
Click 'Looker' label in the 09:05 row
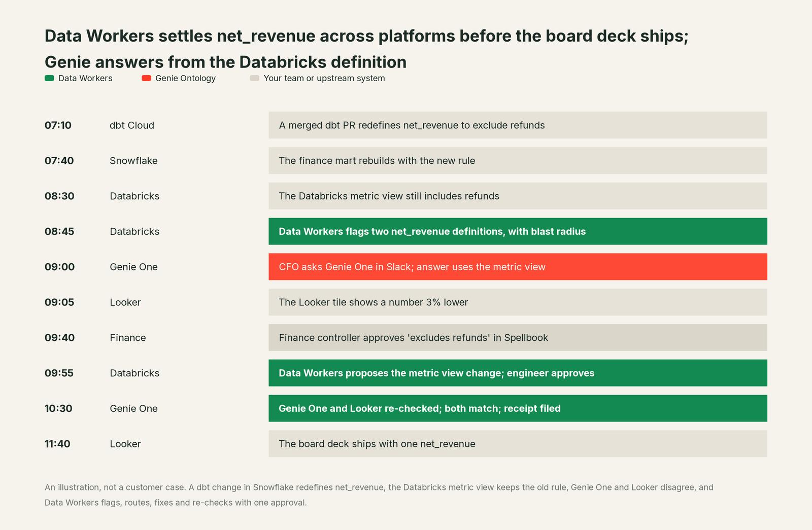(125, 302)
